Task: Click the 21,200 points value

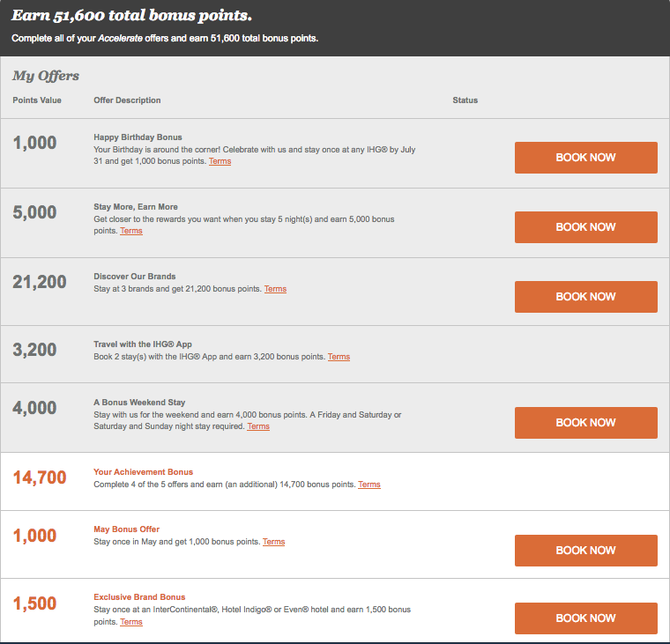Action: tap(40, 282)
